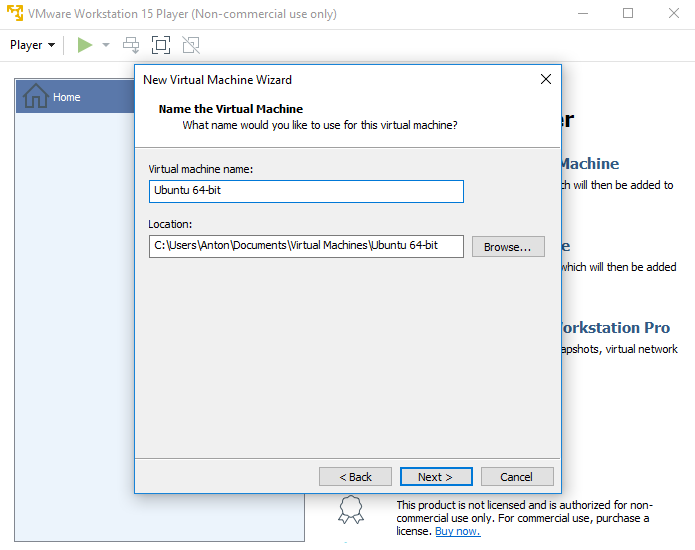The image size is (695, 550).
Task: Cancel the New Virtual Machine Wizard
Action: (x=517, y=477)
